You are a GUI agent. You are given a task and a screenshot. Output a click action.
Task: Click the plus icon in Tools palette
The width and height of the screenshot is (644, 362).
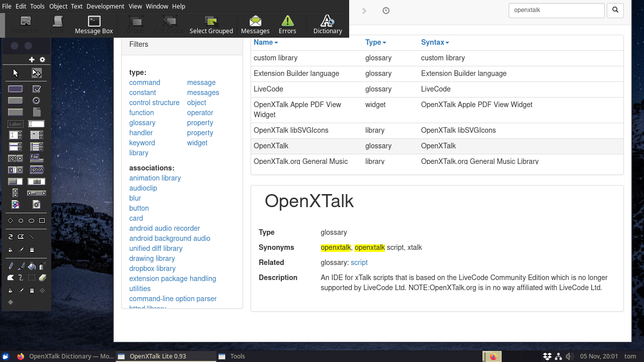32,60
